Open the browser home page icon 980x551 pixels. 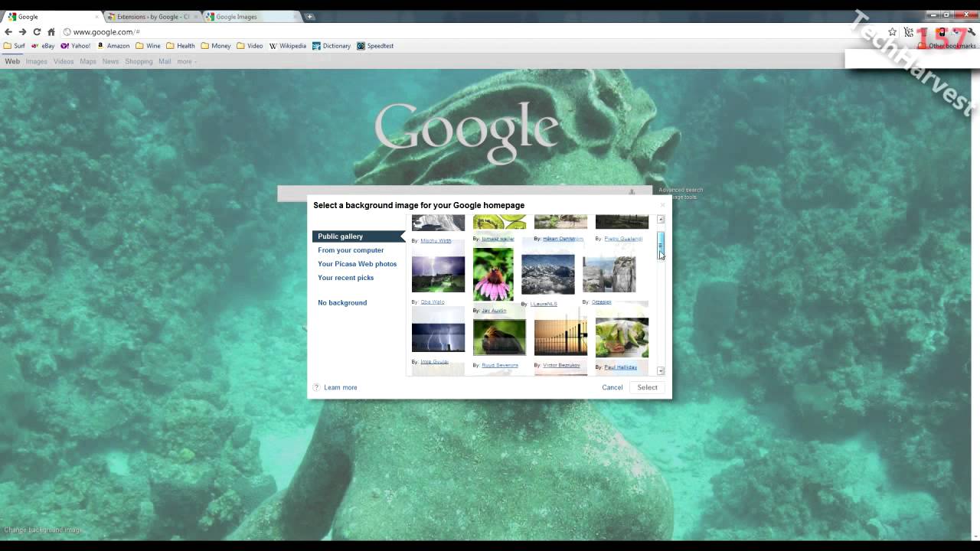tap(51, 32)
